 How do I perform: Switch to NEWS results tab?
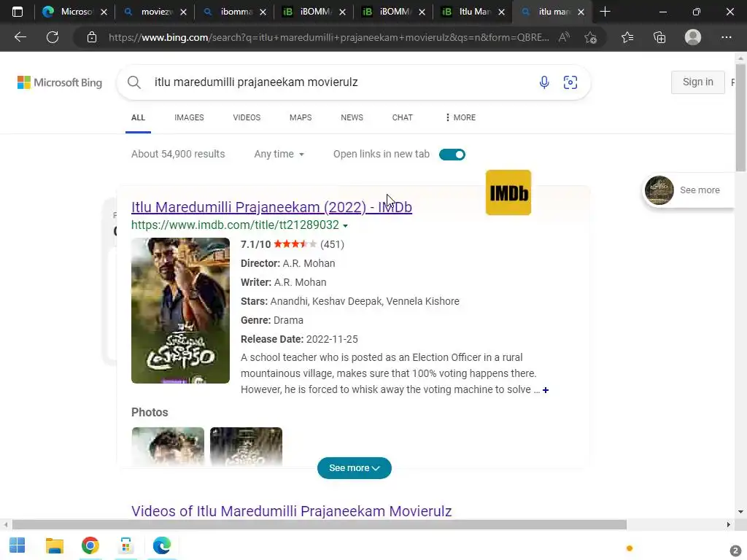(x=352, y=117)
